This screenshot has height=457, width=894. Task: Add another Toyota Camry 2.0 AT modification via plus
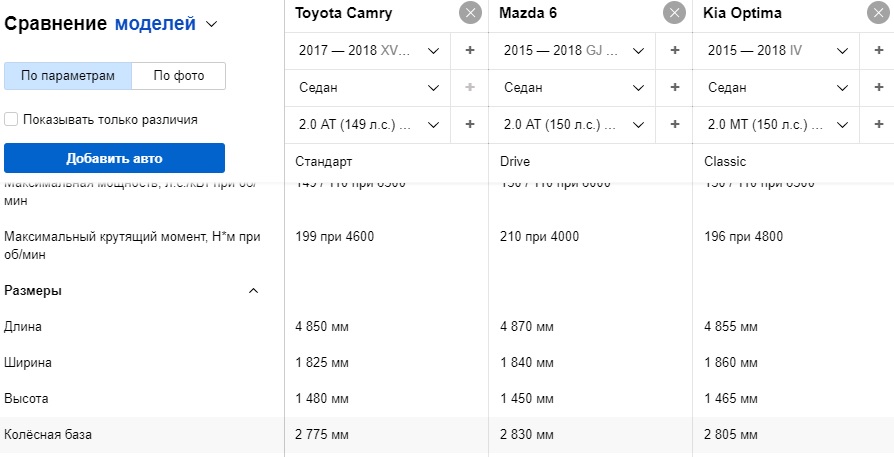pos(469,124)
